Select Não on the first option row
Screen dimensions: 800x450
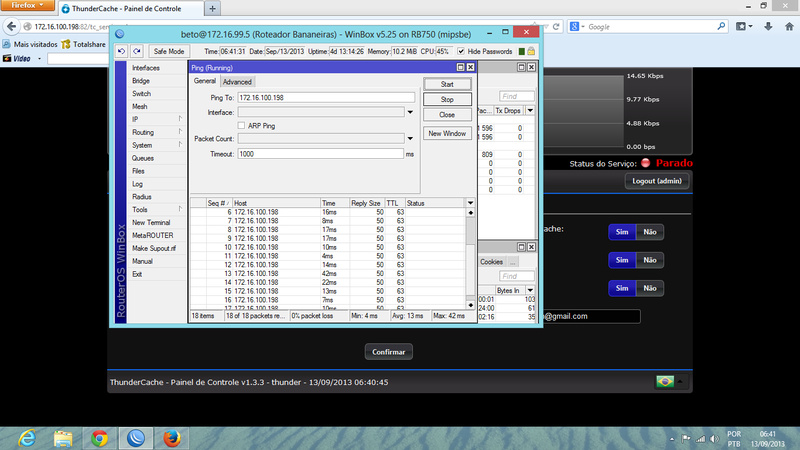click(649, 232)
